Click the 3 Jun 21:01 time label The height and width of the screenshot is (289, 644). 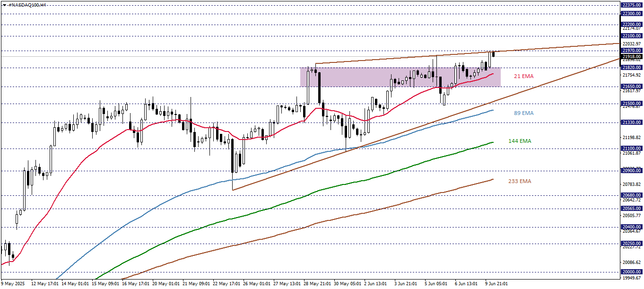[407, 284]
